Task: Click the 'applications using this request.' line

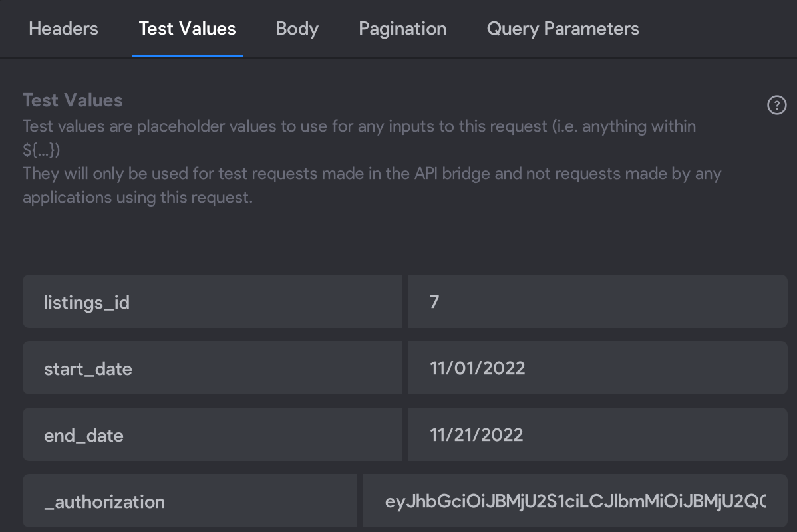Action: tap(138, 197)
